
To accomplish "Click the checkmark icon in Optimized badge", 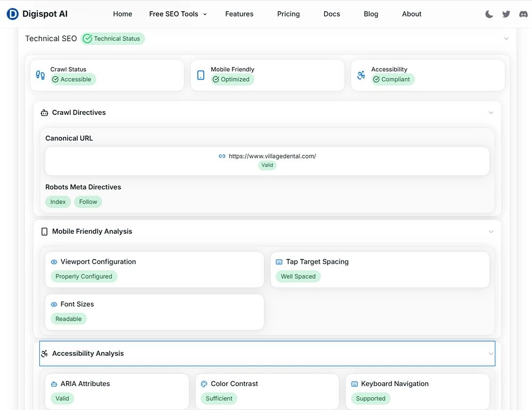I will point(216,79).
